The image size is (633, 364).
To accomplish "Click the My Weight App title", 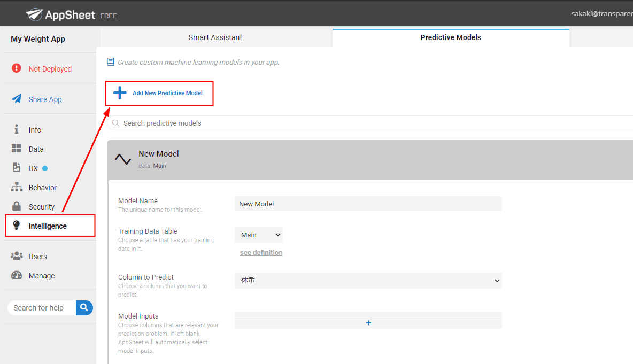I will [x=38, y=38].
